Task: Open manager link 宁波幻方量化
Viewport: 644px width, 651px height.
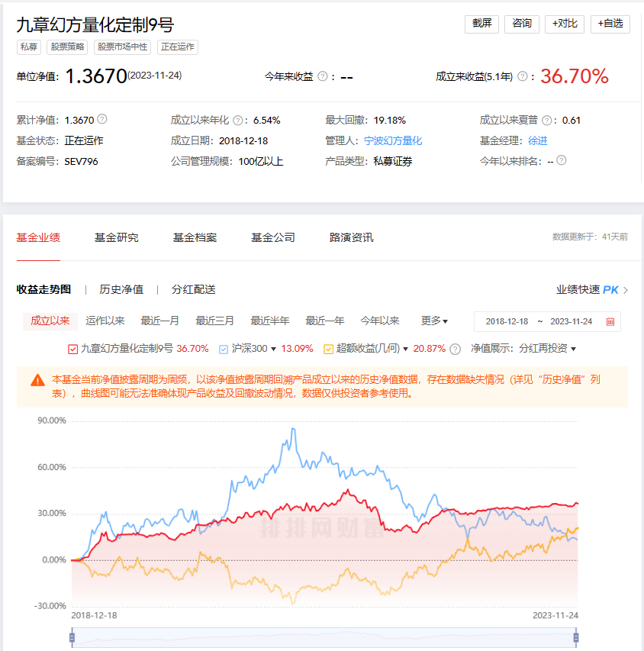Action: tap(393, 140)
